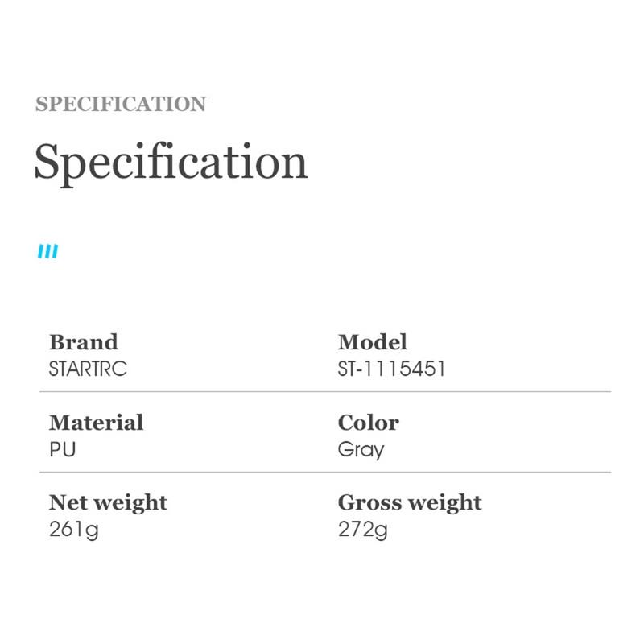Select the Model label
The height and width of the screenshot is (644, 644).
pos(373,341)
